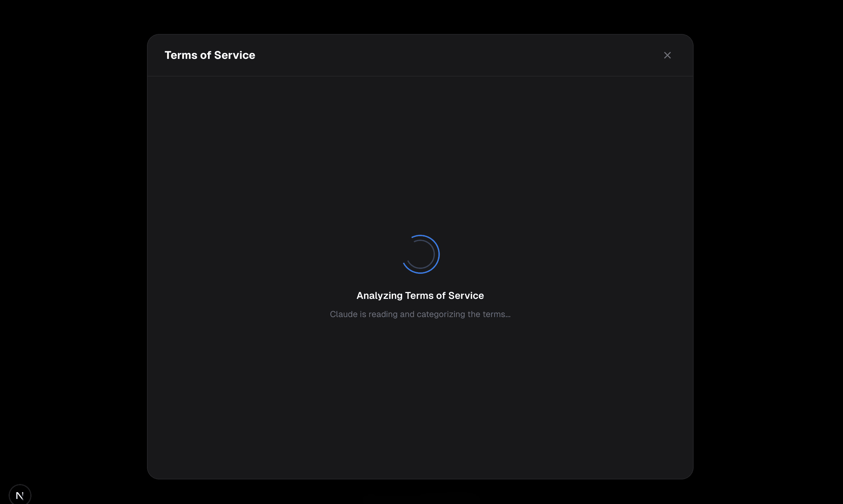Close the Terms of Service dialog

pos(667,55)
